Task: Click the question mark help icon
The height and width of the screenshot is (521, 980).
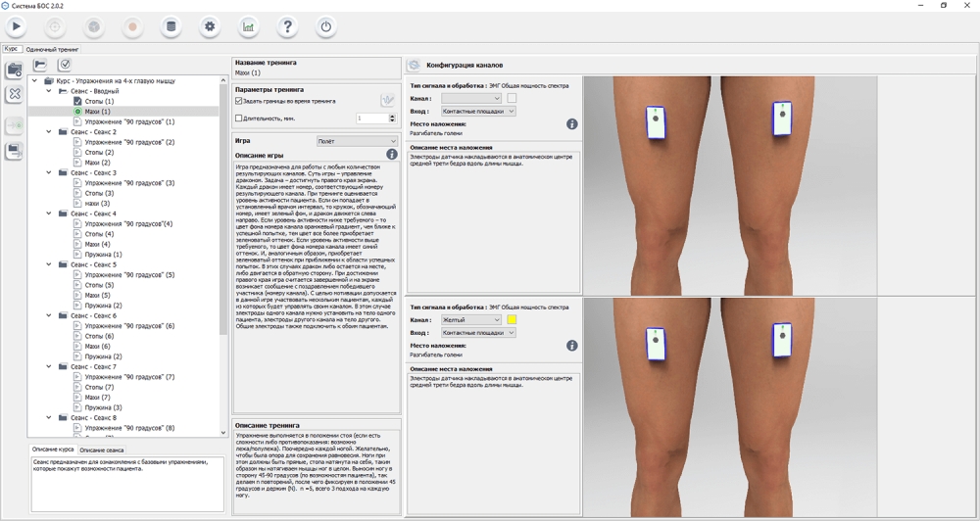Action: (287, 27)
